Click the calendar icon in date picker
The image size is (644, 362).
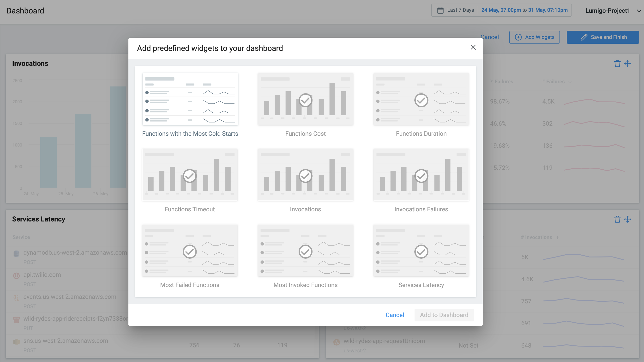tap(440, 10)
